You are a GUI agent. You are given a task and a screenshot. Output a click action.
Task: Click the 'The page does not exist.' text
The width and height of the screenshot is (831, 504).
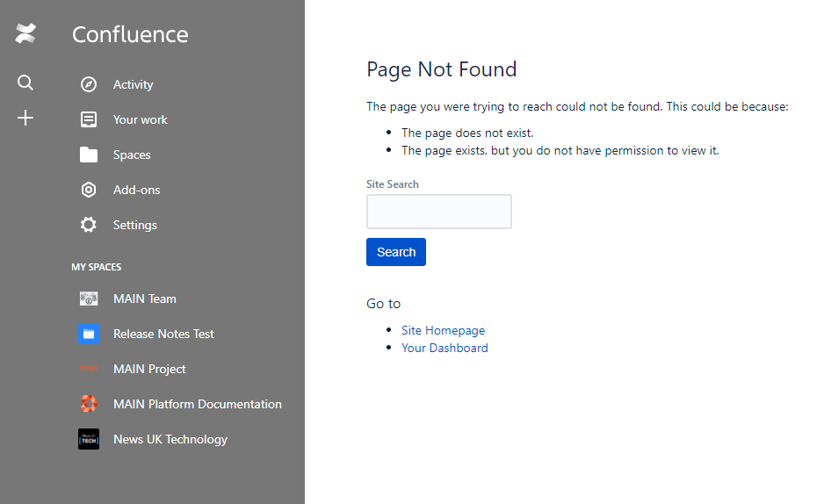[467, 133]
